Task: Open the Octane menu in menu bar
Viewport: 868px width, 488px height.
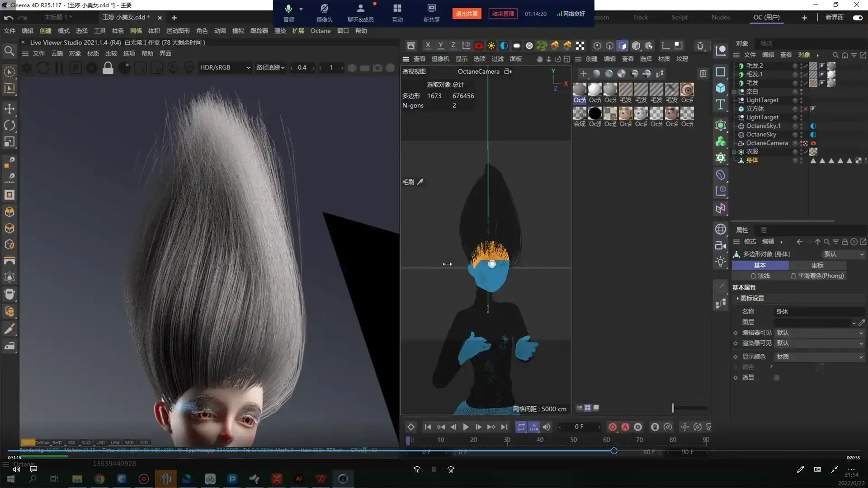Action: (x=320, y=31)
